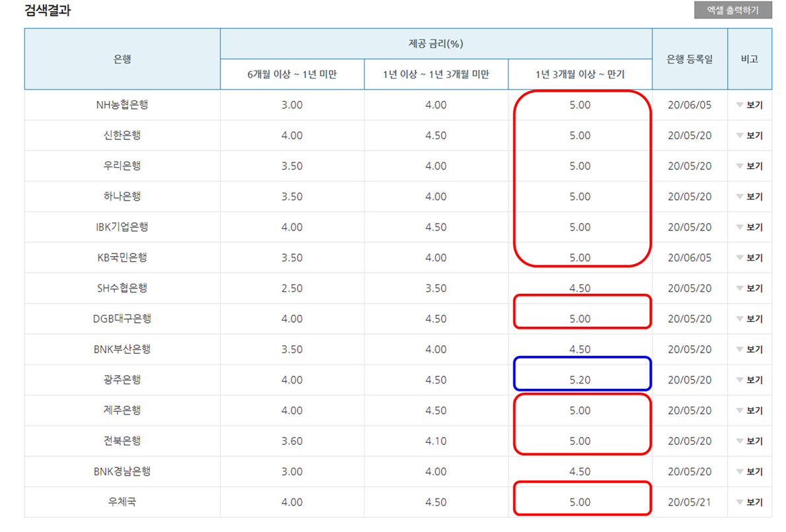The image size is (786, 532).
Task: Click SH수협은행 2.50 six-month rate
Action: tap(292, 288)
